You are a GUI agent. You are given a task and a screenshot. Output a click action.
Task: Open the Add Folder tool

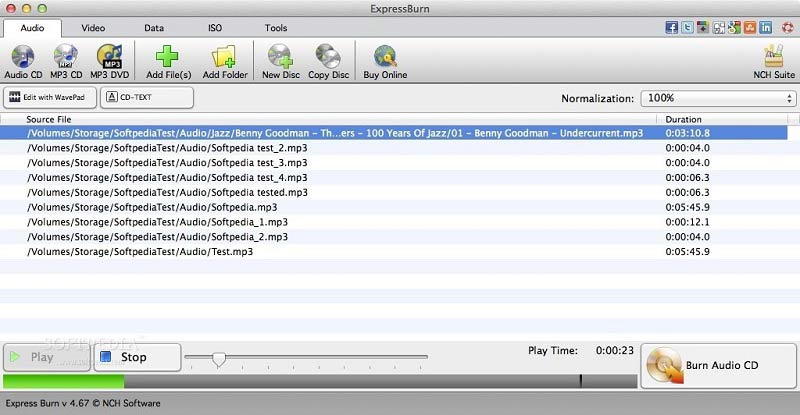click(224, 56)
